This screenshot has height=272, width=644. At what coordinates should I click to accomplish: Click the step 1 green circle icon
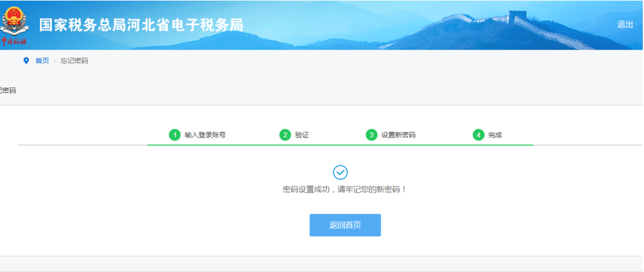point(174,135)
